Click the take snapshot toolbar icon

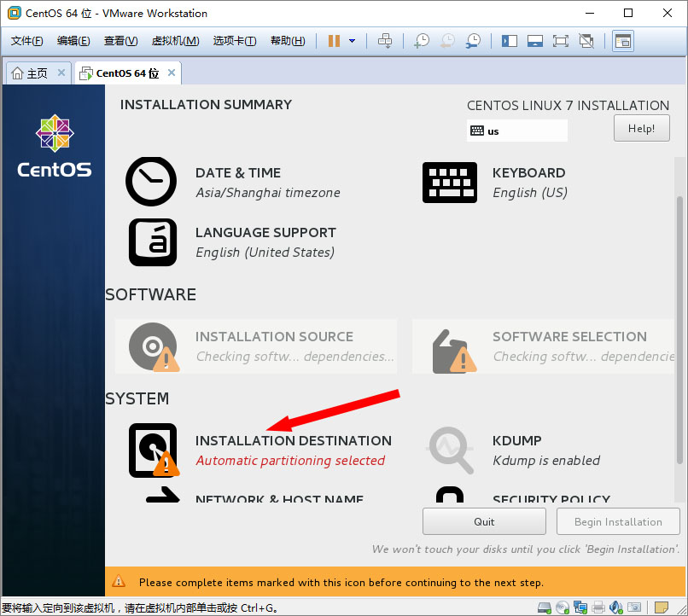421,41
